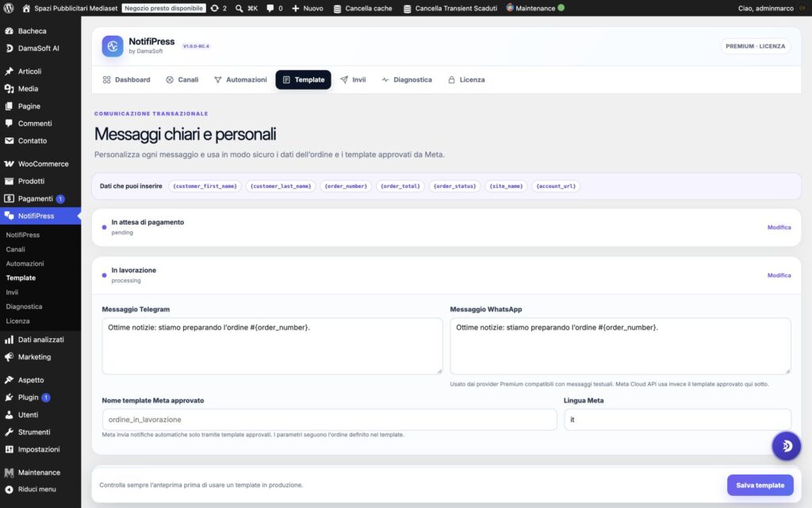Click the Riduci menu collapse arrow icon
Viewport: 812px width, 508px height.
9,489
